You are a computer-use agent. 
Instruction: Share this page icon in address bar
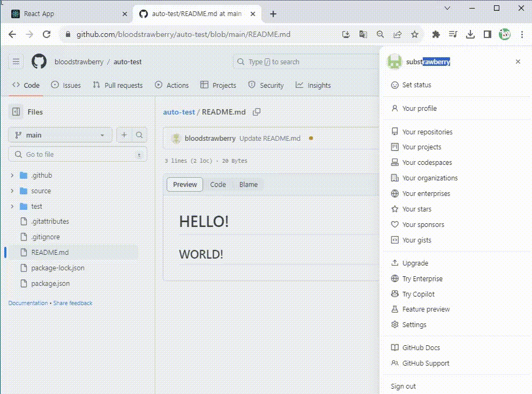397,34
